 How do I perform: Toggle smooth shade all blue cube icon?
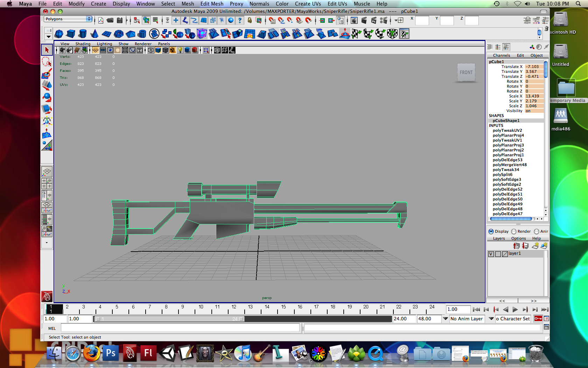tap(158, 50)
